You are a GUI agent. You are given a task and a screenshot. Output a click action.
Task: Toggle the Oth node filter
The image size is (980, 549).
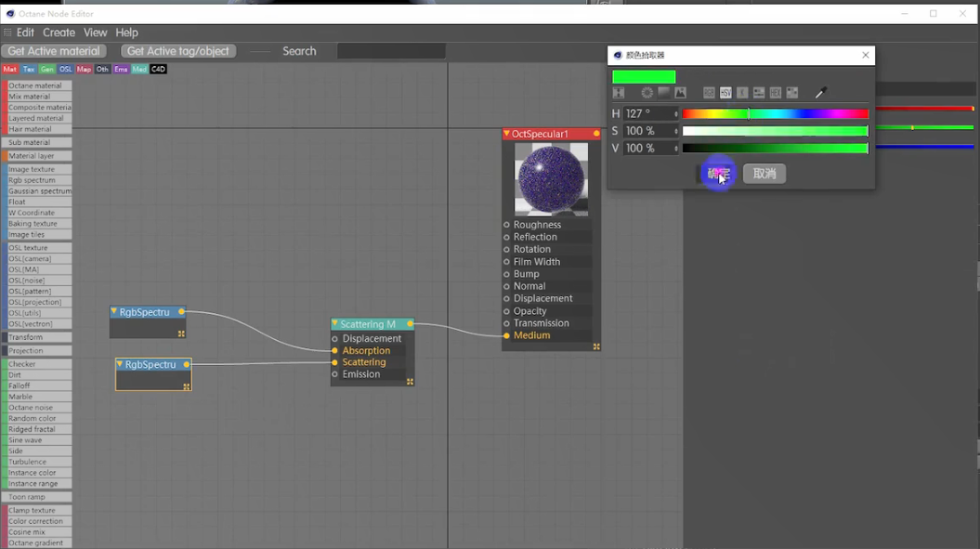[102, 70]
